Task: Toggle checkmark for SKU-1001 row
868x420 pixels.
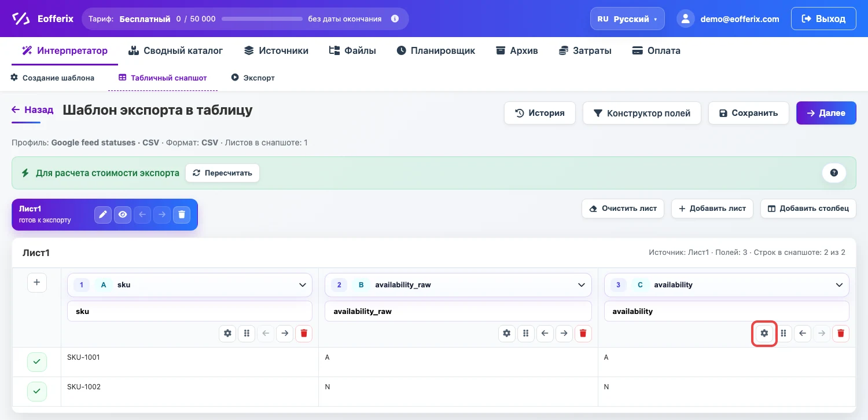Action: tap(37, 362)
